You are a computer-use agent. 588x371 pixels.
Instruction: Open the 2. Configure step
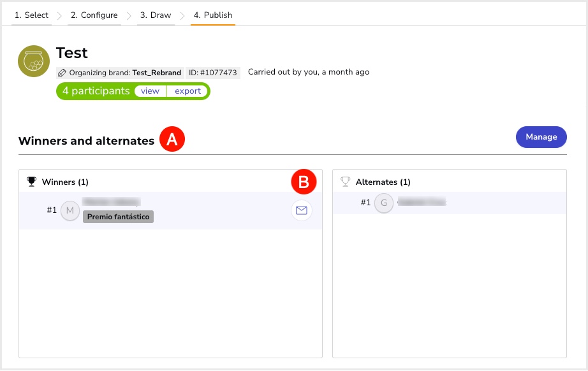94,15
